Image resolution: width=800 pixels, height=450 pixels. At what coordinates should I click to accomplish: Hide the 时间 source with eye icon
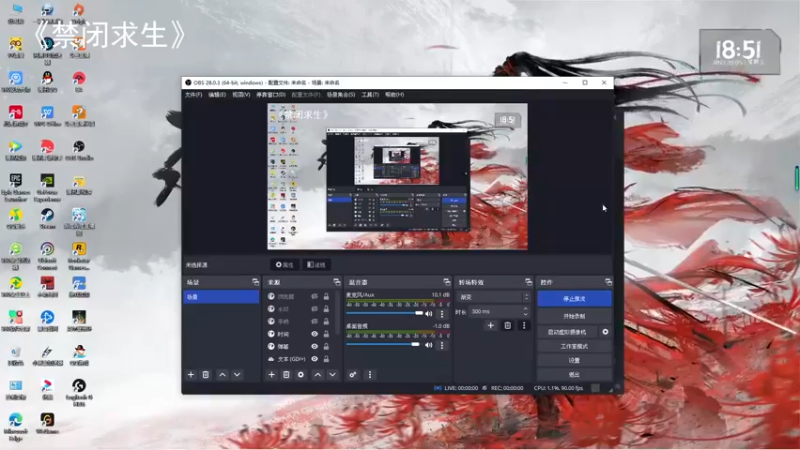314,334
